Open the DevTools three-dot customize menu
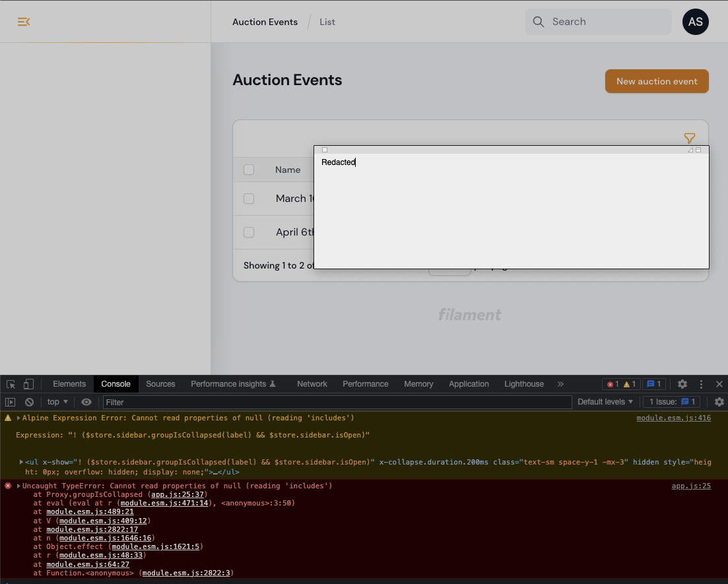Screen dimensions: 728x584 tap(701, 384)
